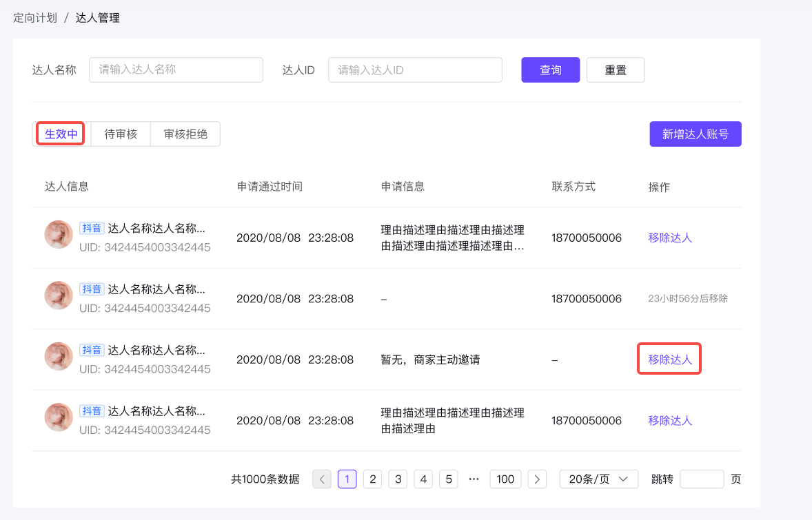Screen dimensions: 812x520
Task: Switch to the 待审核 tab
Action: click(121, 134)
